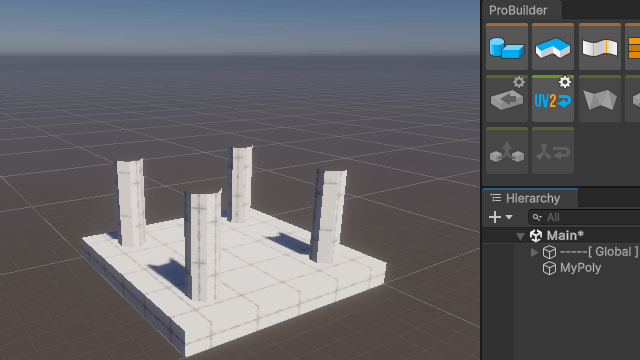Expand the Global object in Hierarchy
The image size is (640, 360).
534,253
